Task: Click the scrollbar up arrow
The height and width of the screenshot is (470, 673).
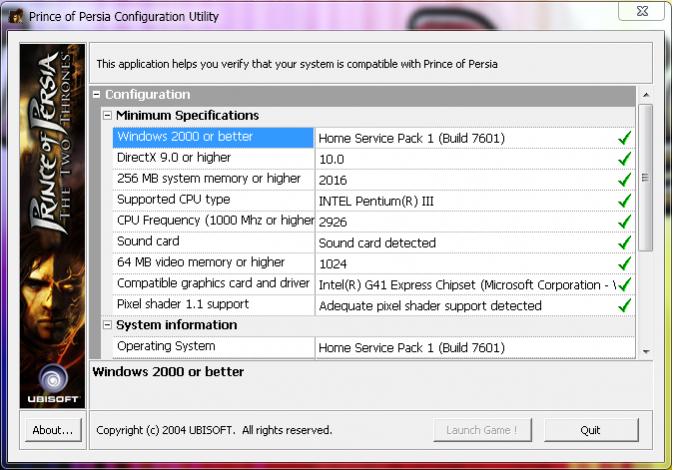Action: pyautogui.click(x=646, y=95)
